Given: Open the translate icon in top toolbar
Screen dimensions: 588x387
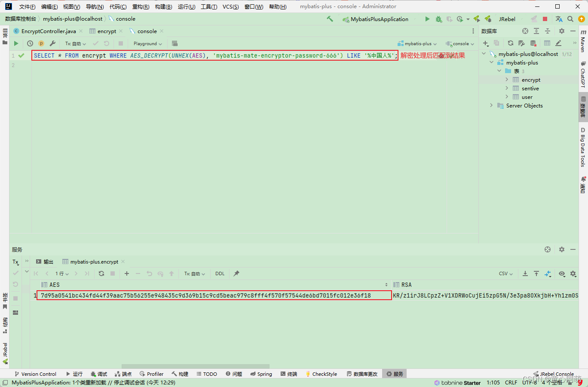Looking at the screenshot, I should click(x=559, y=19).
